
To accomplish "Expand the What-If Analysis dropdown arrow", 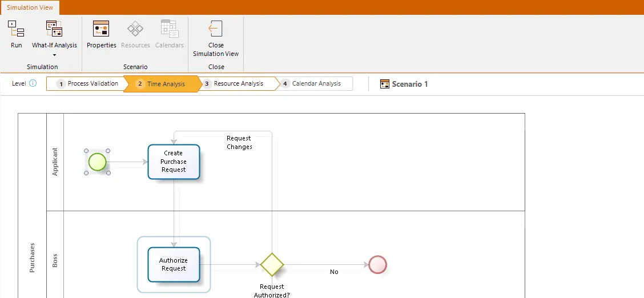I will pos(54,55).
